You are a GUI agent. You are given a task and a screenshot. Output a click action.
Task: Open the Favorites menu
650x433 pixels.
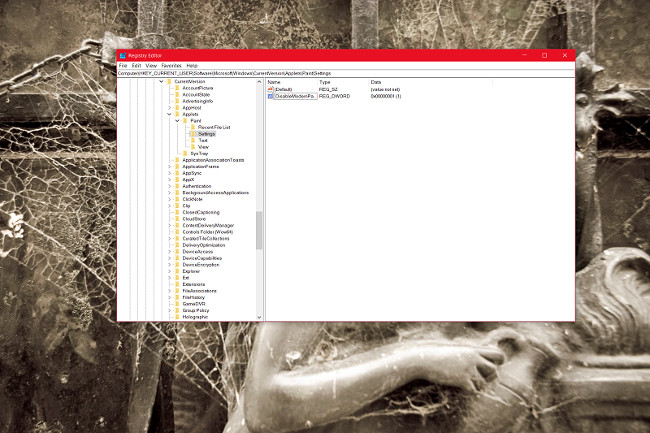click(171, 65)
